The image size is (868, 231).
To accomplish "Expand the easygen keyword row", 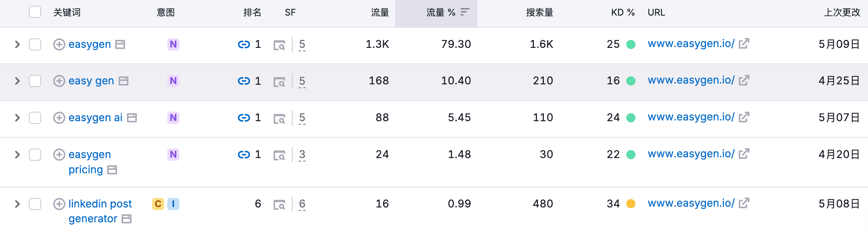I will [x=17, y=44].
